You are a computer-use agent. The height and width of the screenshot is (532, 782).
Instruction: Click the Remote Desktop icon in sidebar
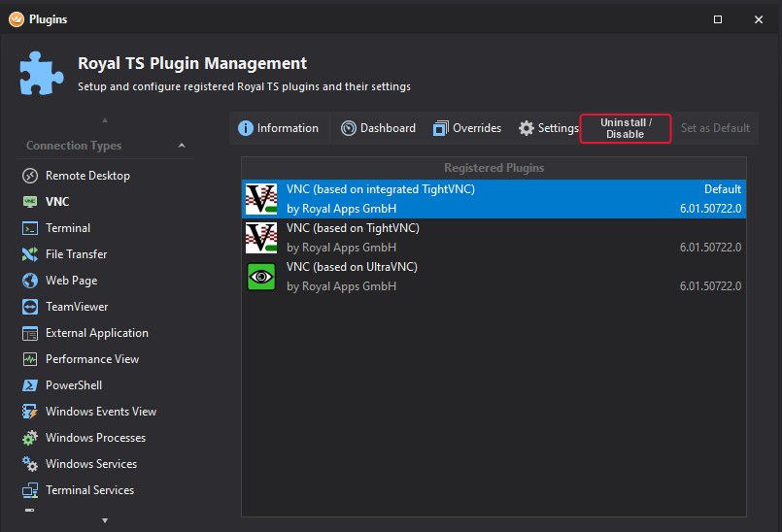(x=29, y=176)
